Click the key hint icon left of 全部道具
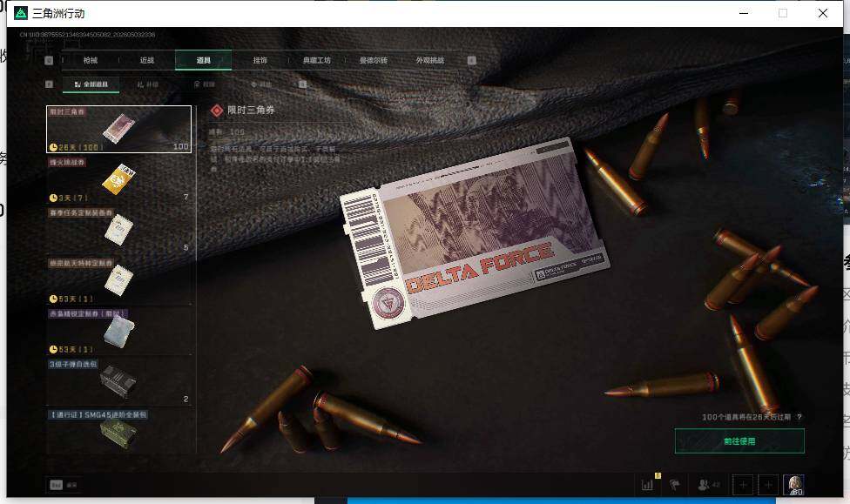Screen dimensions: 850x504 click(49, 84)
